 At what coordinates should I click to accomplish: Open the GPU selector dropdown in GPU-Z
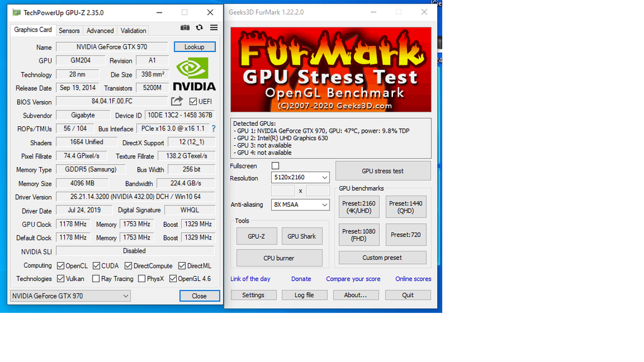pyautogui.click(x=70, y=295)
